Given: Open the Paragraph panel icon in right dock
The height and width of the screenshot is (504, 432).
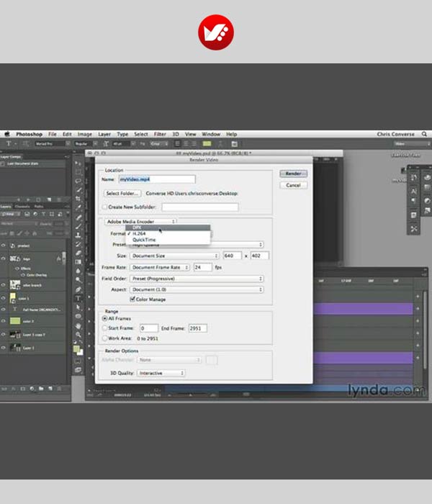Looking at the screenshot, I should point(414,201).
